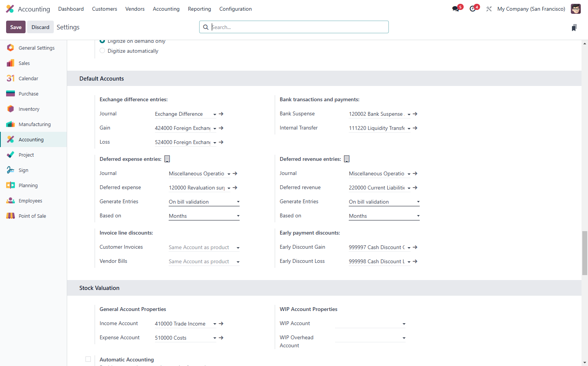The image size is (588, 366).
Task: Select Accounting in settings sidebar
Action: pyautogui.click(x=34, y=139)
